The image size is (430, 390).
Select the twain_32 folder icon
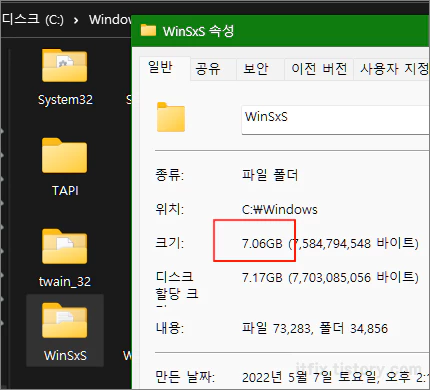(64, 247)
